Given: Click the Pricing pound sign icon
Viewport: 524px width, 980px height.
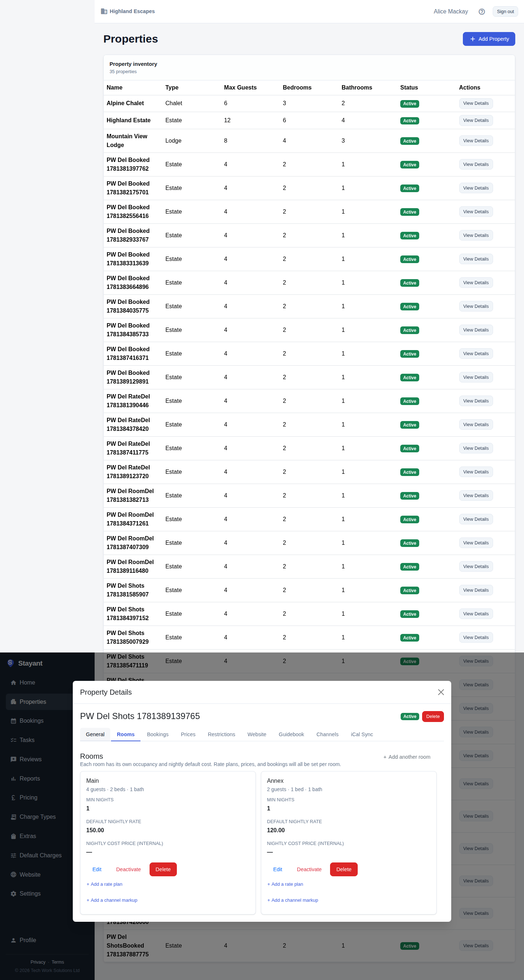Looking at the screenshot, I should click(x=13, y=797).
